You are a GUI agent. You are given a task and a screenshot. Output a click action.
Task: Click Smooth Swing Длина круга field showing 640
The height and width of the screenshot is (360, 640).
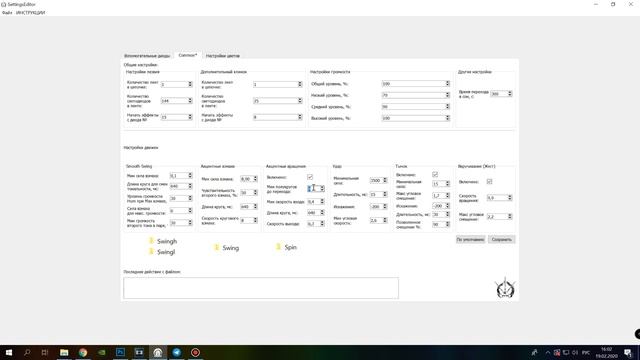pyautogui.click(x=181, y=186)
